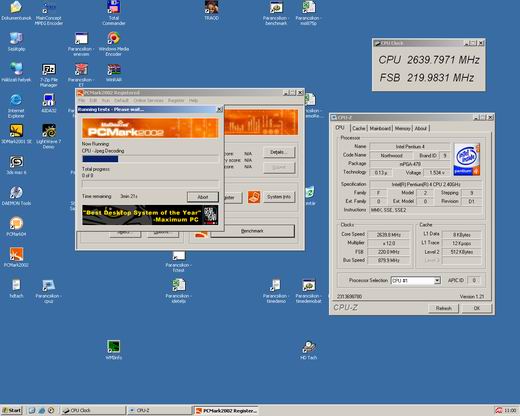Open the Processor Selection dropdown in CPU-Z
Viewport: 520px width, 416px height.
437,281
